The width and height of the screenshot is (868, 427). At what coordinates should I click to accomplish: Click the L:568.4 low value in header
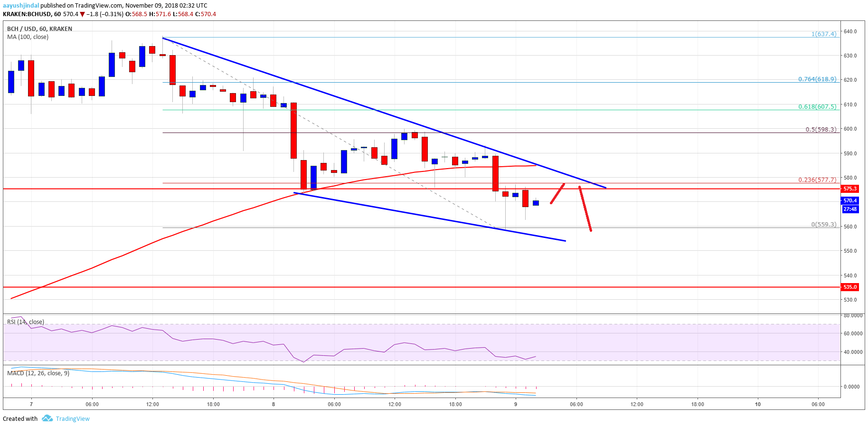[x=183, y=14]
